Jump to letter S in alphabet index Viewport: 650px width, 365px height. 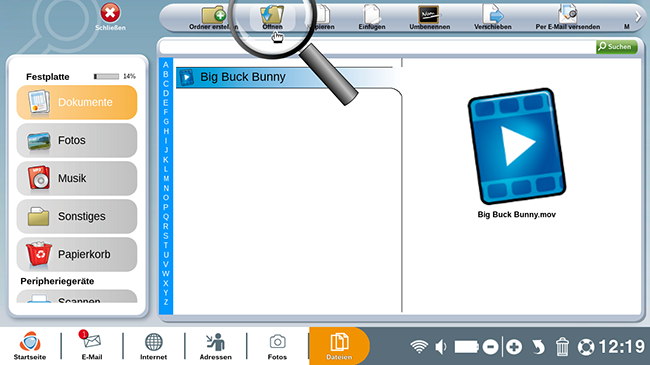coord(166,236)
